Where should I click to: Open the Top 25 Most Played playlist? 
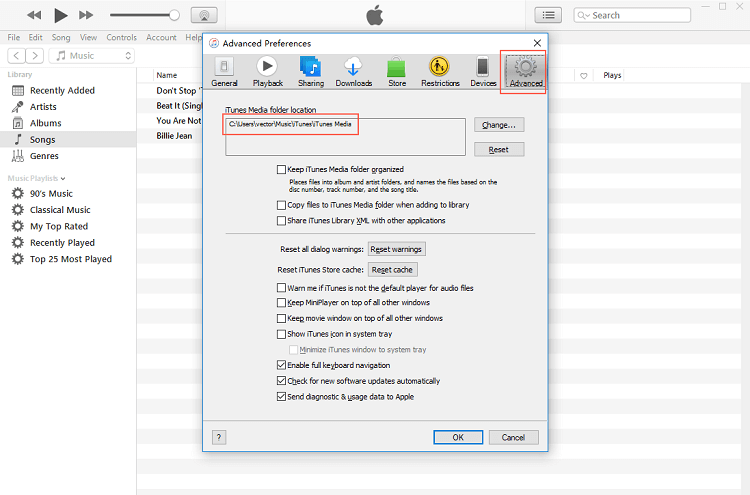71,259
